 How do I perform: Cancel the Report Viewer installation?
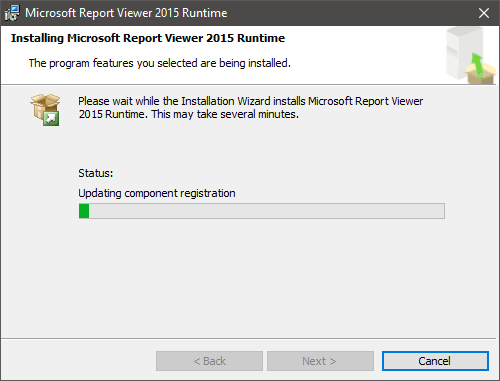(435, 361)
